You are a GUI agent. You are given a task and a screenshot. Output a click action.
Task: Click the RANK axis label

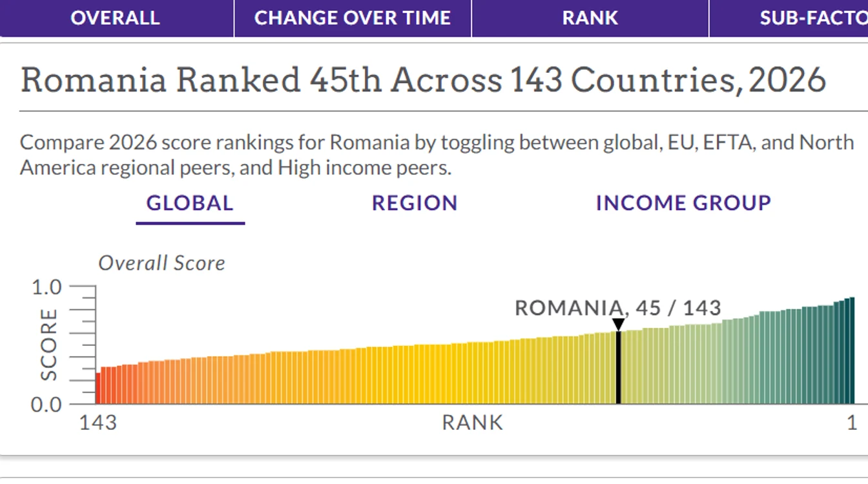pyautogui.click(x=472, y=423)
